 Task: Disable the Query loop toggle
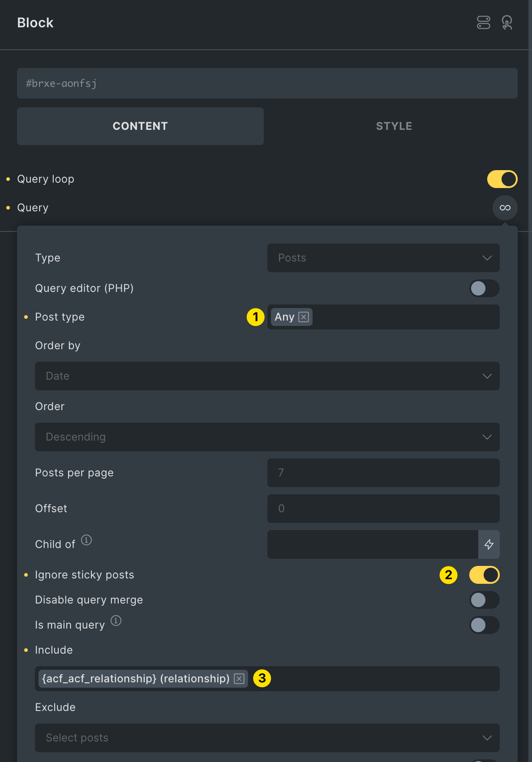click(502, 179)
